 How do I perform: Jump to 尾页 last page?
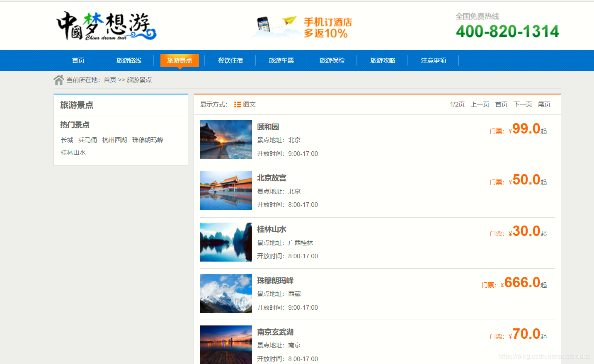(544, 104)
